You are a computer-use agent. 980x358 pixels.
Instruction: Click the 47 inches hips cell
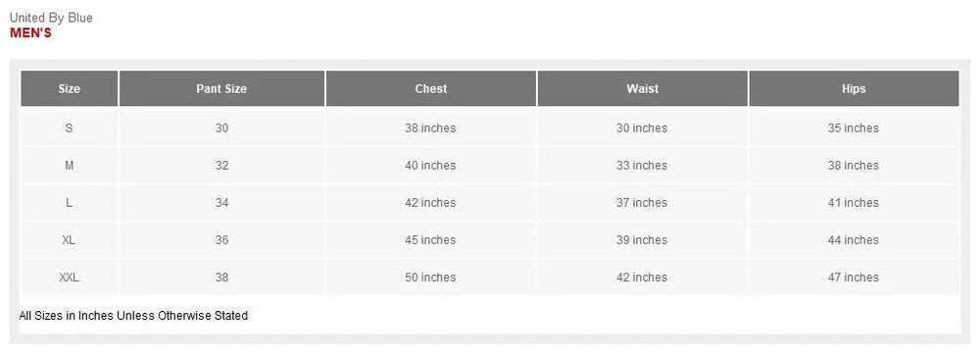pos(854,278)
